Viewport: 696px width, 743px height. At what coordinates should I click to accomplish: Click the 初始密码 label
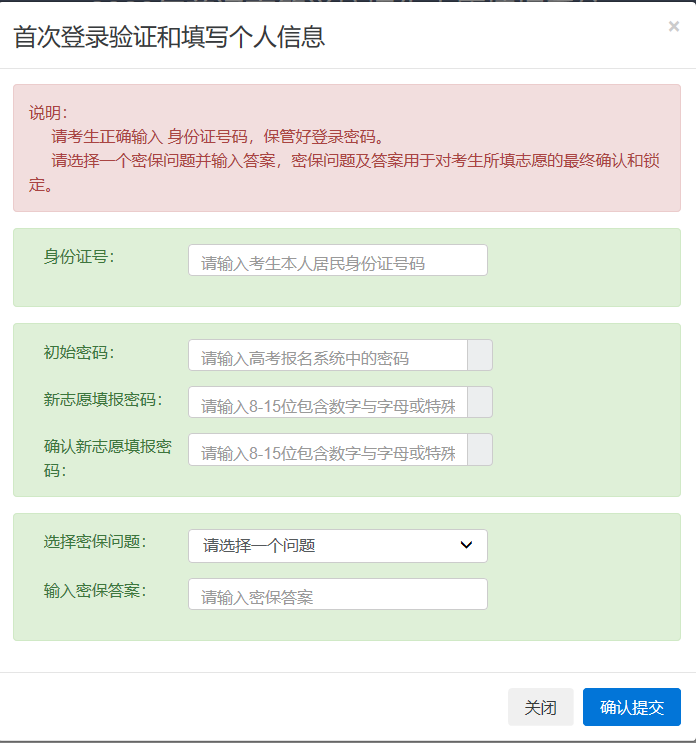[x=79, y=352]
